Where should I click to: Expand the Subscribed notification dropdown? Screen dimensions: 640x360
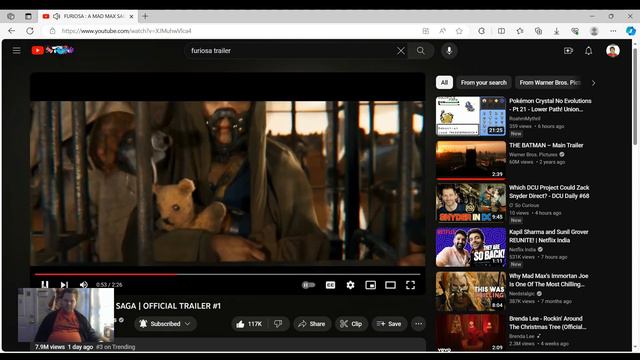[x=165, y=324]
